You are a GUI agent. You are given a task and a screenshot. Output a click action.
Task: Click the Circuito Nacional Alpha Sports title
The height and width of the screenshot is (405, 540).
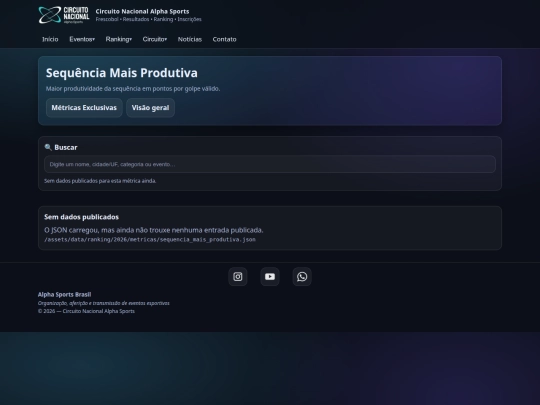142,11
